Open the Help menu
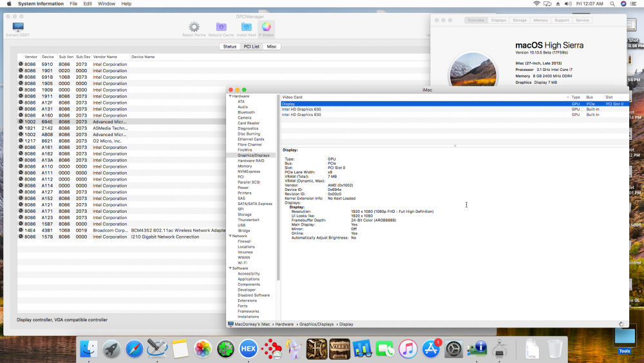The image size is (644, 363). [126, 4]
